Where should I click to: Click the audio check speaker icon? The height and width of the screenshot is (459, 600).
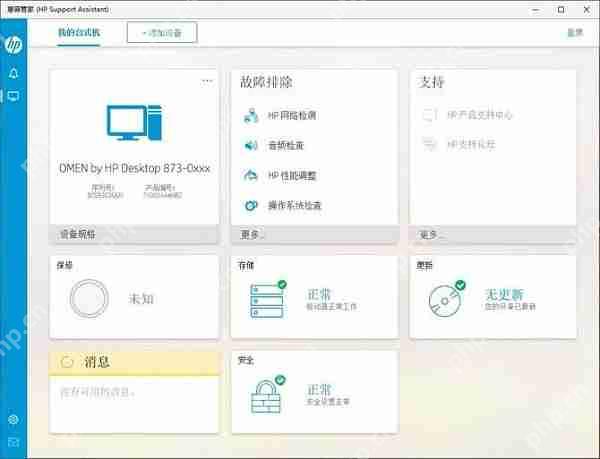click(x=251, y=145)
